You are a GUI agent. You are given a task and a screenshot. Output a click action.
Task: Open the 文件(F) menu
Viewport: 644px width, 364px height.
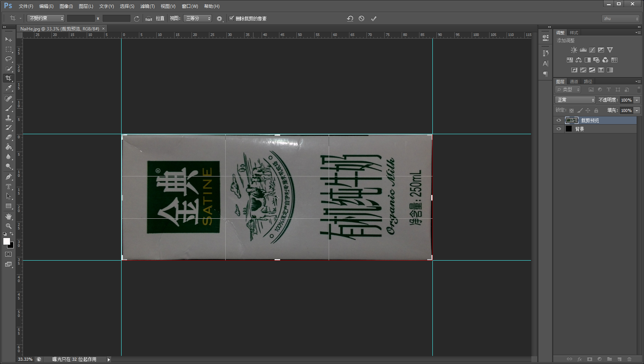[26, 6]
